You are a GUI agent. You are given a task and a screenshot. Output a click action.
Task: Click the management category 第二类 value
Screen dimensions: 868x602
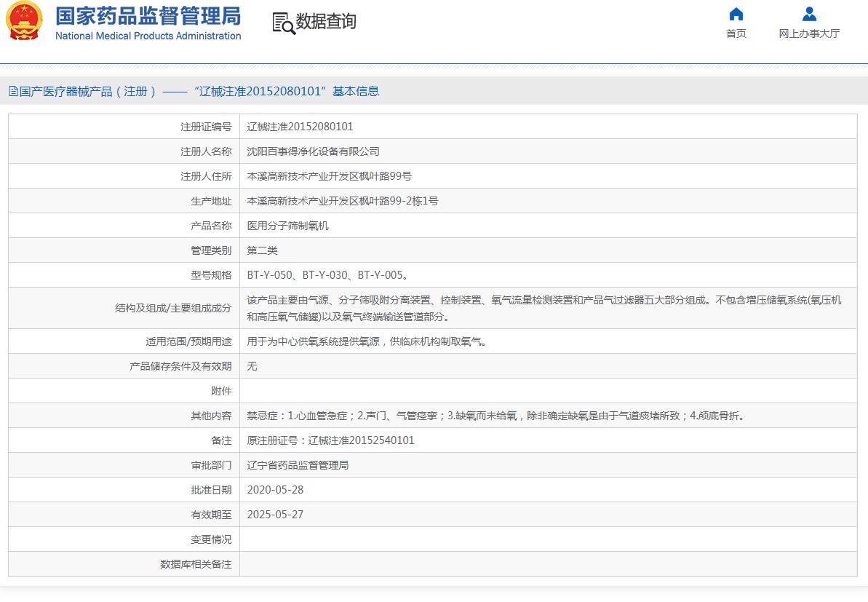(x=262, y=250)
